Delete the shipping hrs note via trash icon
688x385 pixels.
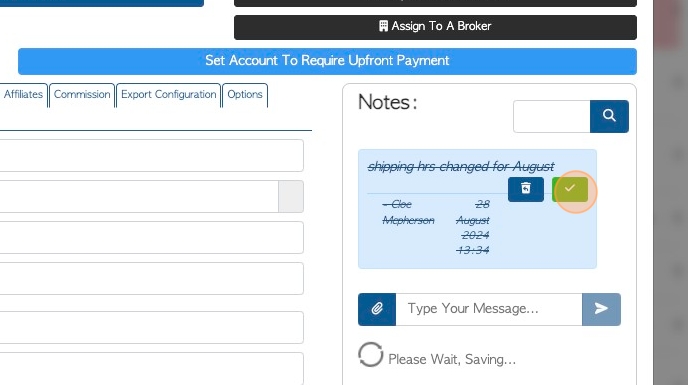[526, 189]
